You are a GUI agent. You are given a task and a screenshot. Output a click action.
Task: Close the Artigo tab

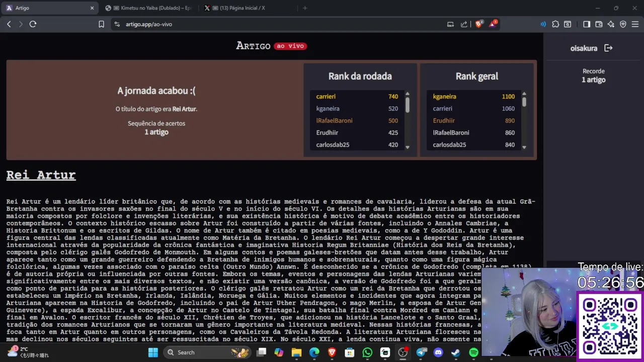click(x=92, y=8)
